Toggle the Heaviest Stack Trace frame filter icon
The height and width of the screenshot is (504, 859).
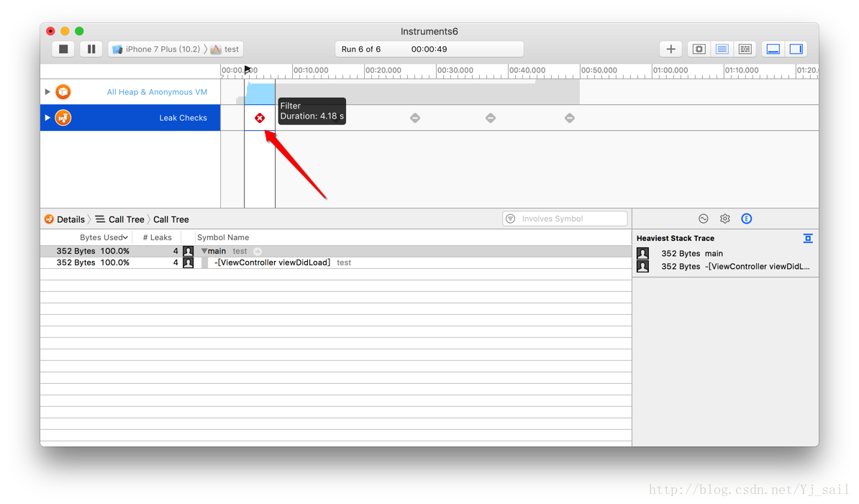tap(808, 238)
